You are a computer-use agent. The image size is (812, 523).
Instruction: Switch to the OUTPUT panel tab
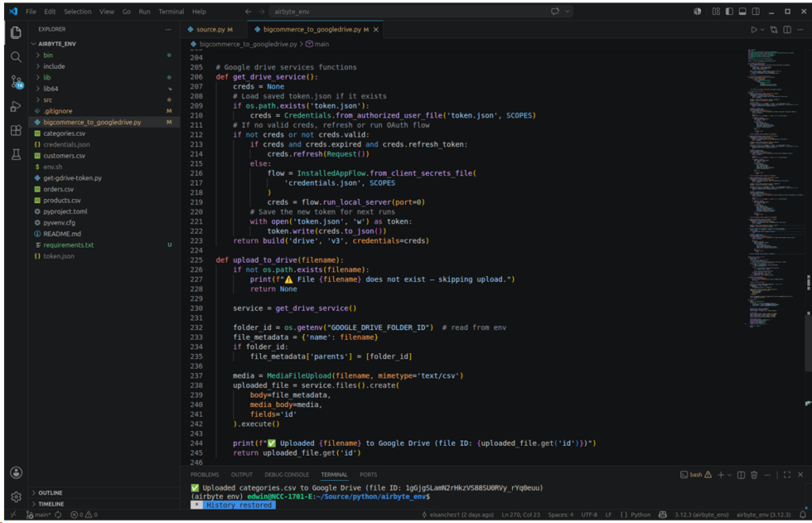pyautogui.click(x=241, y=475)
